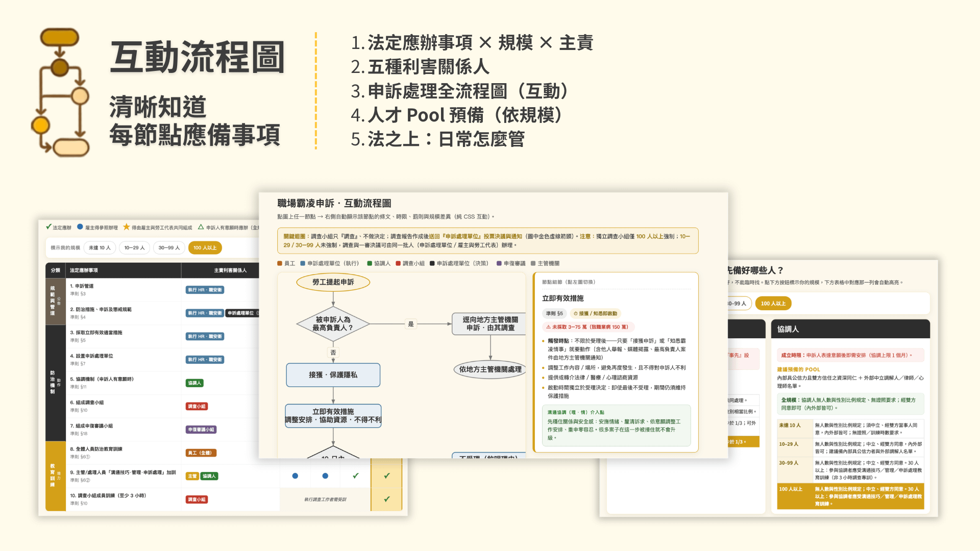This screenshot has height=551, width=980.
Task: Select the partially hidden 0-99 人 pill in Pool panel
Action: click(740, 304)
